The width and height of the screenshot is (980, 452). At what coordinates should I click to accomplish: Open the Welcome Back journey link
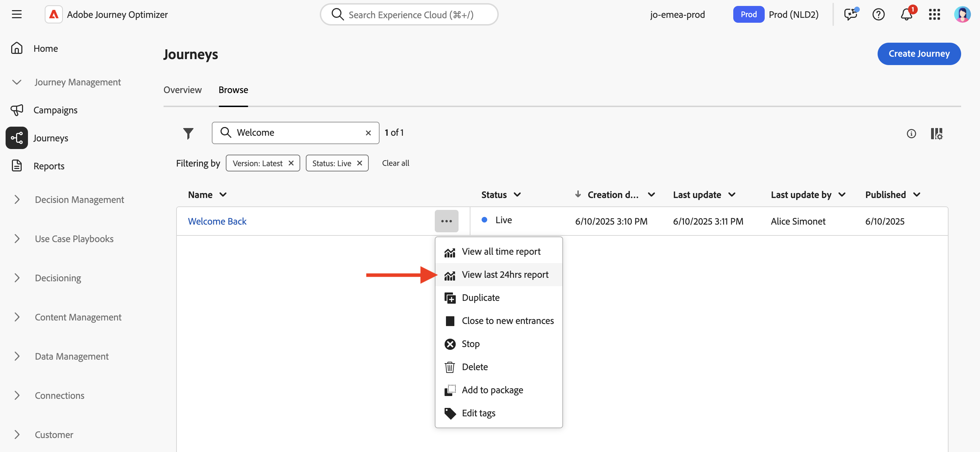217,221
